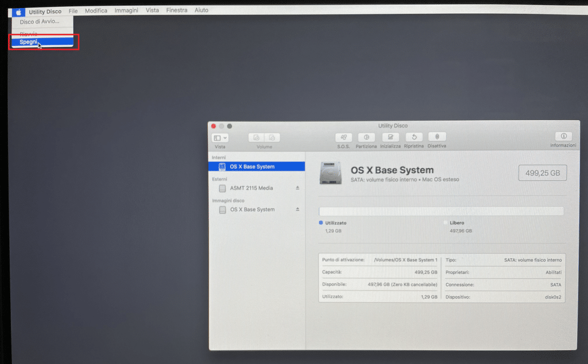This screenshot has height=364, width=588.
Task: Click the Dispositivo value disk0s2
Action: click(553, 297)
